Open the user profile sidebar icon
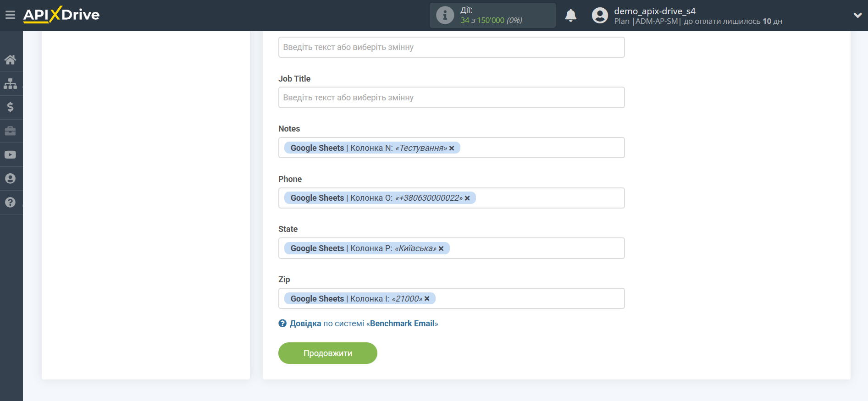Screen dimensions: 868x401 10,179
